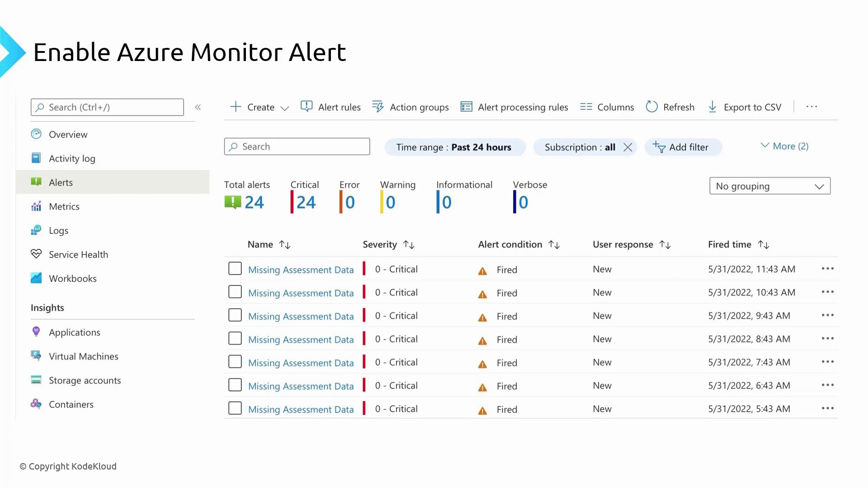Click the Service Health heart icon
Image resolution: width=868 pixels, height=488 pixels.
tap(36, 254)
